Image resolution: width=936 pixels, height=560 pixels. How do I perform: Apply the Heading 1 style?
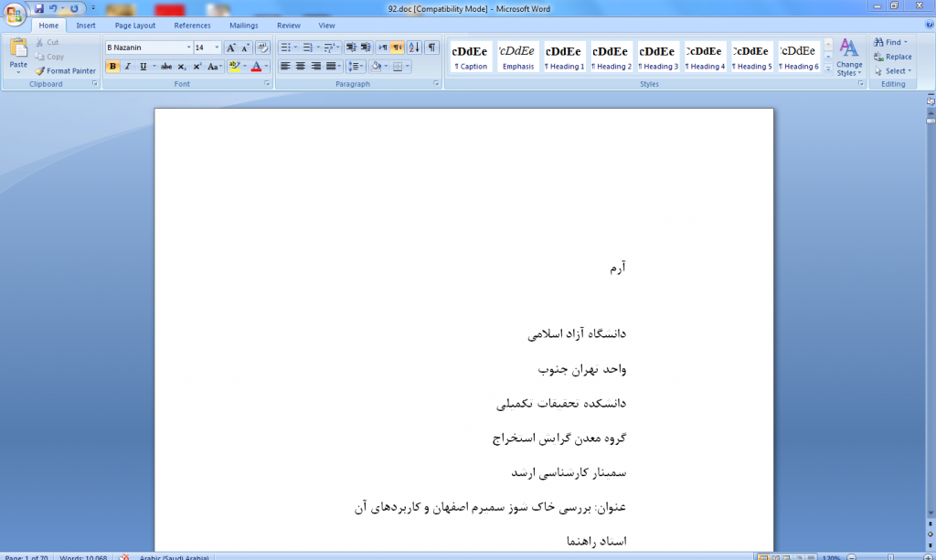pos(564,57)
